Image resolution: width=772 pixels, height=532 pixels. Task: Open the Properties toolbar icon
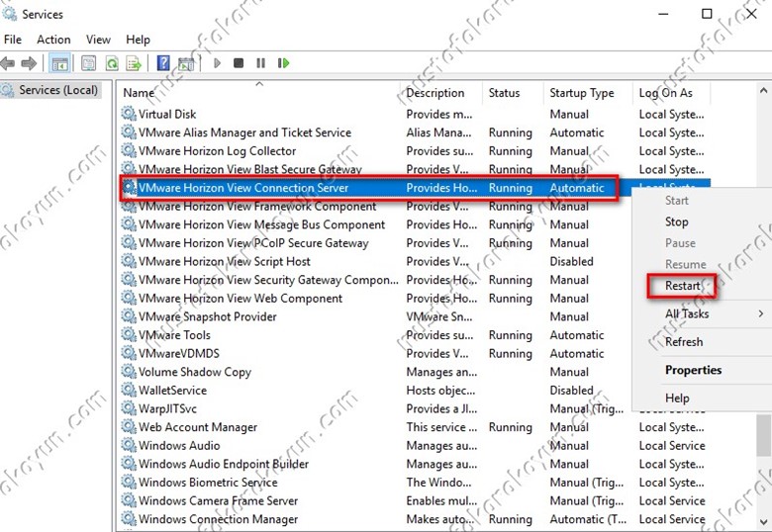[89, 63]
